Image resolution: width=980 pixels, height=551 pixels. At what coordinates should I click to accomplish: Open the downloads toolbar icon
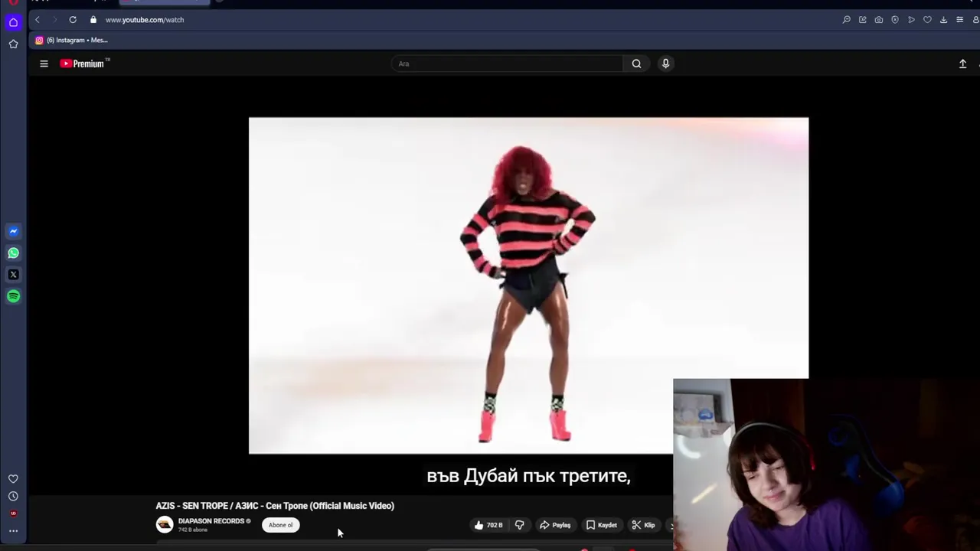pyautogui.click(x=943, y=20)
